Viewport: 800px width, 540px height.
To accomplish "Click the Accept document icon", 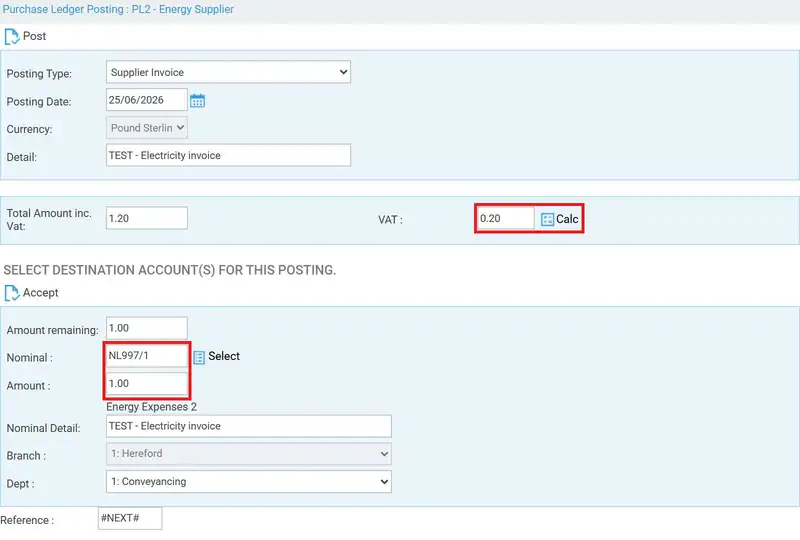I will click(11, 293).
